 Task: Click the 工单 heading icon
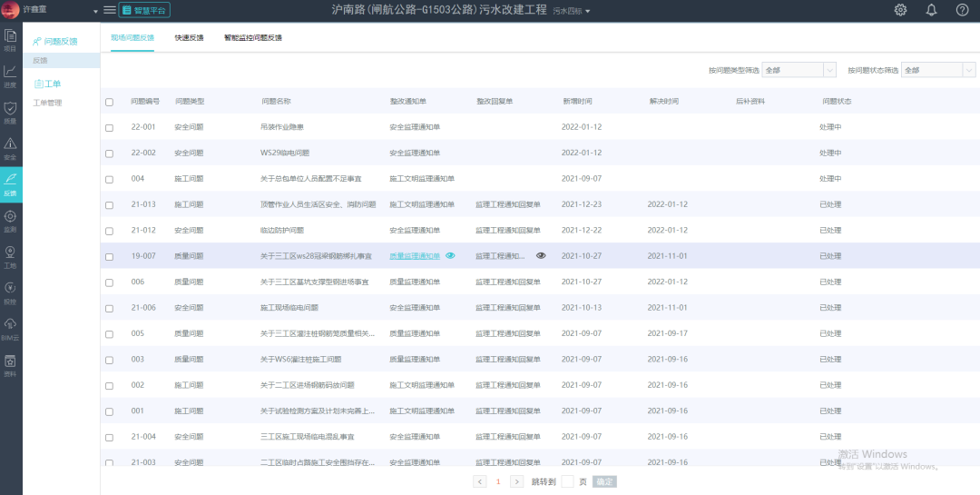coord(39,84)
